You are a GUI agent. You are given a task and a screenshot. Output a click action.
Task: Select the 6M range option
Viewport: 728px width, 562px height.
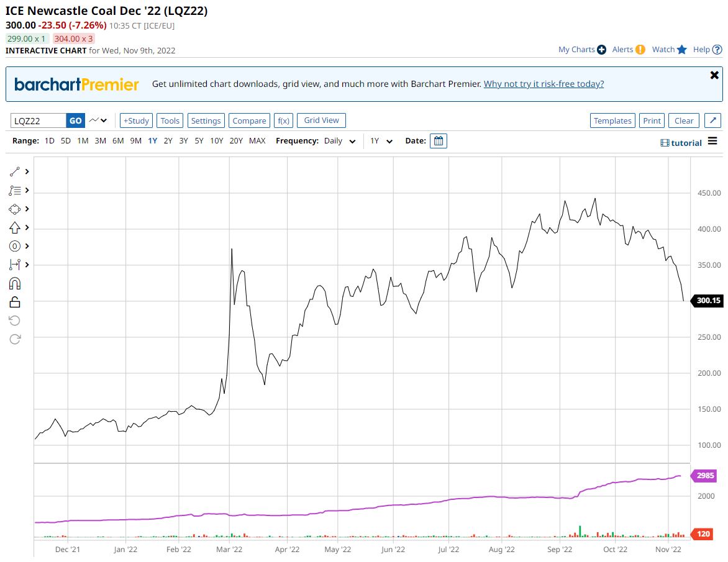click(x=118, y=141)
